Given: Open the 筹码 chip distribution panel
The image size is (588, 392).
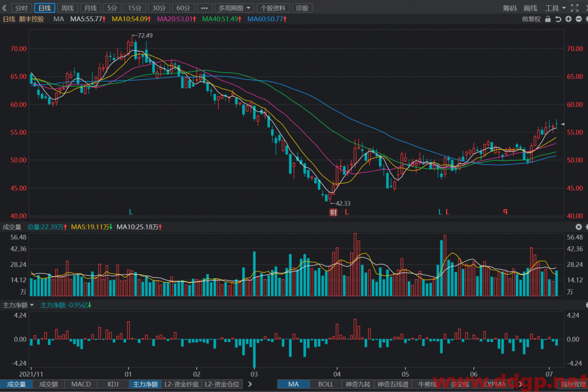Looking at the screenshot, I should [x=510, y=8].
